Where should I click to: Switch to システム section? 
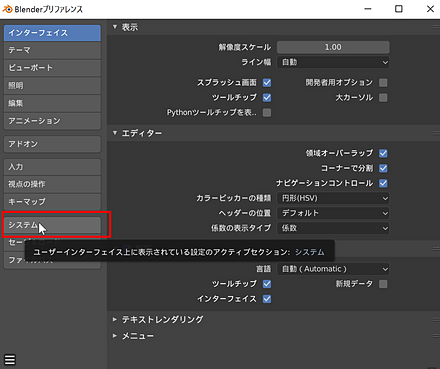[52, 225]
